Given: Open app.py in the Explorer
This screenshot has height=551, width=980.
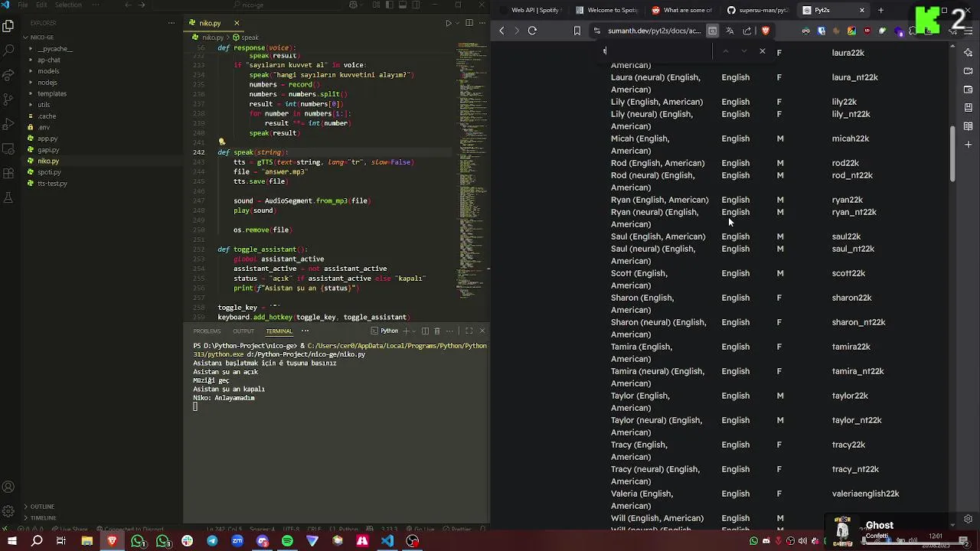Looking at the screenshot, I should (x=47, y=139).
